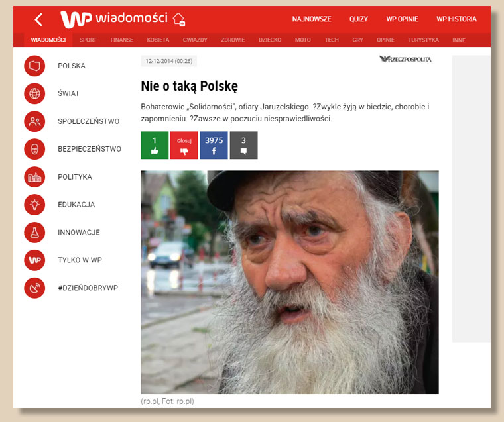Screen dimensions: 504x422
Task: Select the Turystyka tab
Action: click(x=423, y=40)
